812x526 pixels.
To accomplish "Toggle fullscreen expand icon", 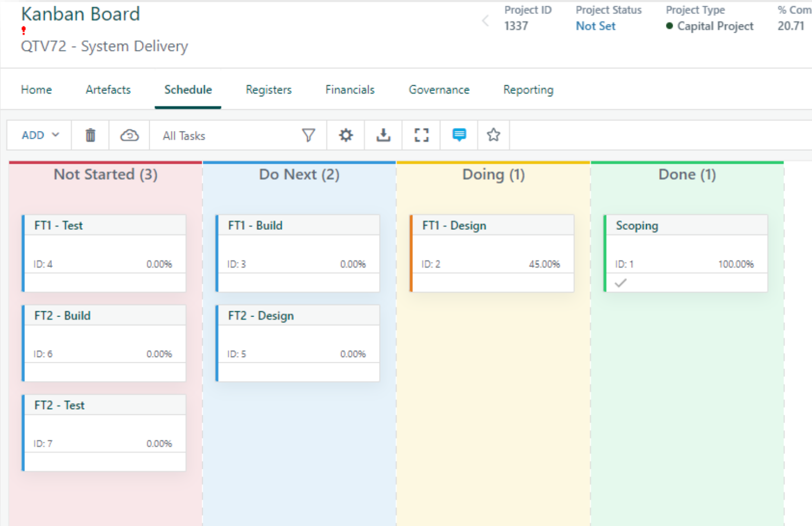I will tap(422, 135).
